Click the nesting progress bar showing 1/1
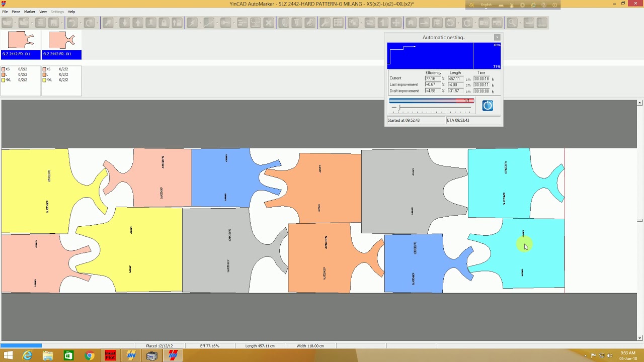 pyautogui.click(x=432, y=101)
